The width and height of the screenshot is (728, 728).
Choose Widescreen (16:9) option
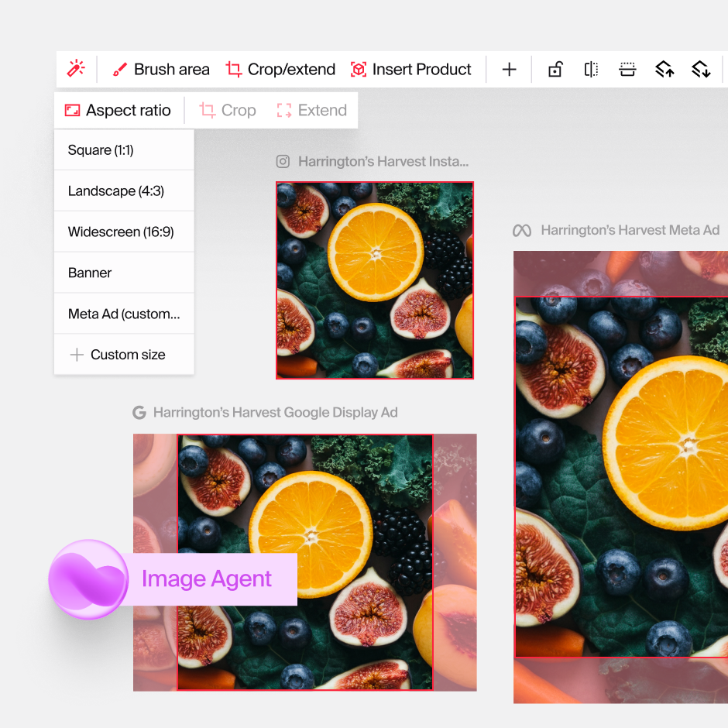tap(124, 232)
